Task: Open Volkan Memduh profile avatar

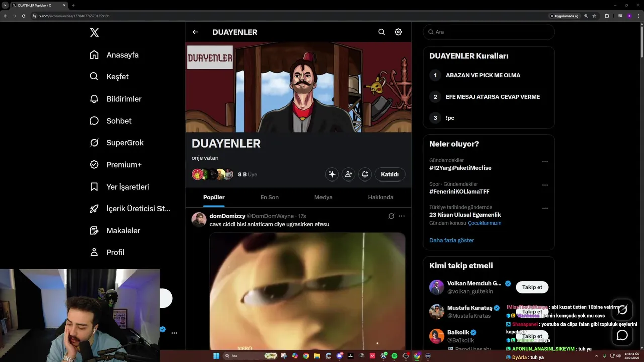Action: [437, 287]
